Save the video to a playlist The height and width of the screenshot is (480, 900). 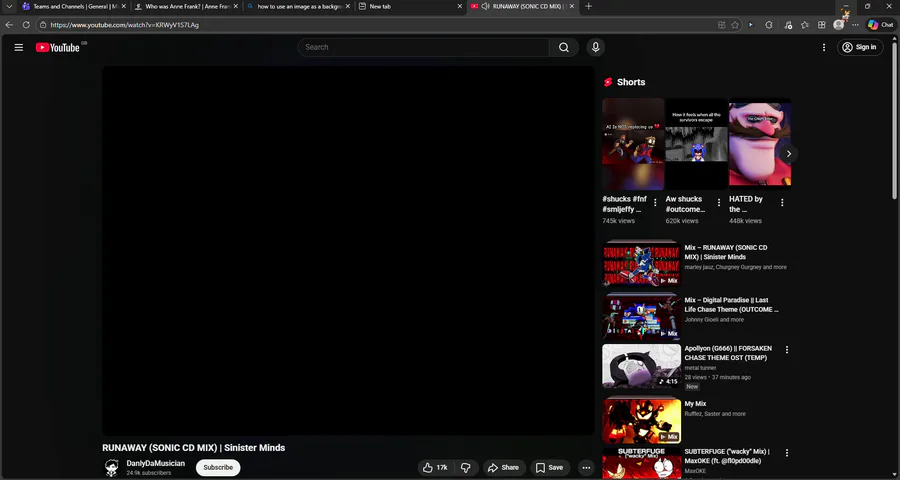pos(549,467)
